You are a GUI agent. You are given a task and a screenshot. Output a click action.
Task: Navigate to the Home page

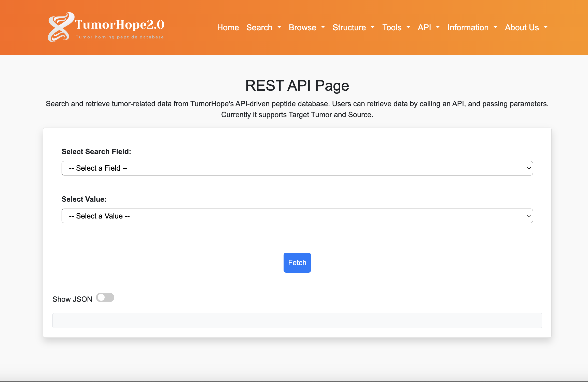pos(228,27)
